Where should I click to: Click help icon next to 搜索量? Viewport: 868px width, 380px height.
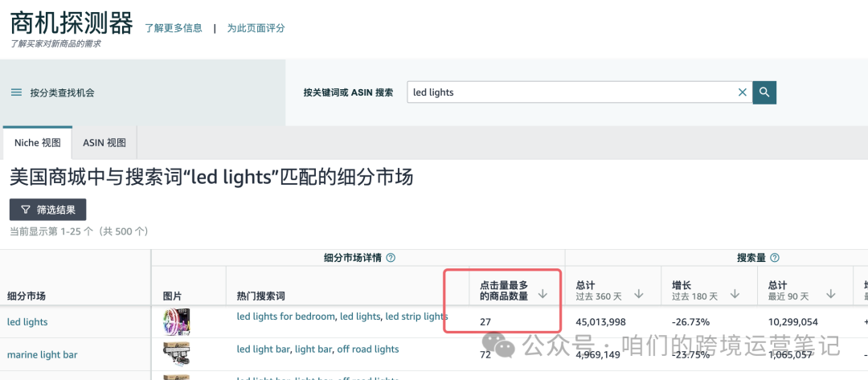(x=775, y=258)
